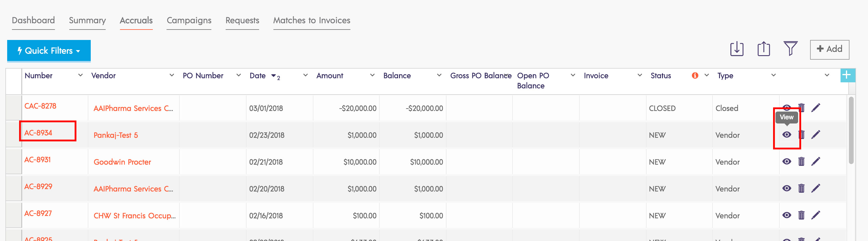
Task: Click the upload/export icon
Action: pos(763,49)
